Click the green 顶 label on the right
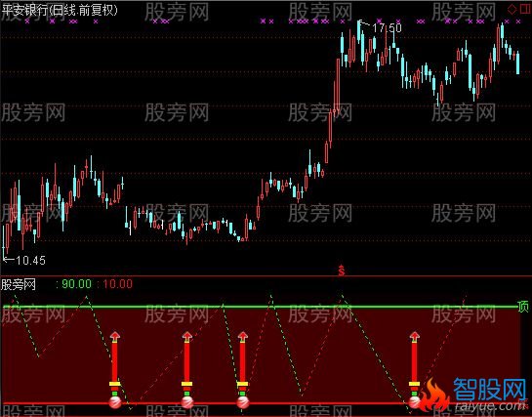Image resolution: width=532 pixels, height=417 pixels. click(x=523, y=307)
